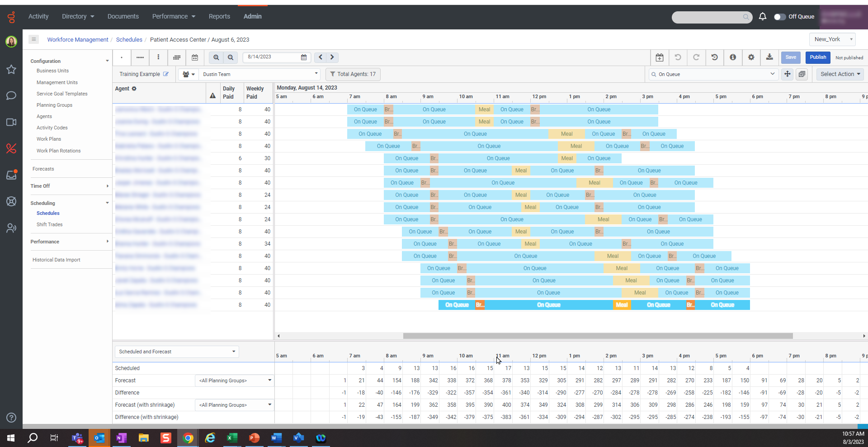Open Forecast All Planning Groups dropdown
868x447 pixels.
[x=235, y=380]
